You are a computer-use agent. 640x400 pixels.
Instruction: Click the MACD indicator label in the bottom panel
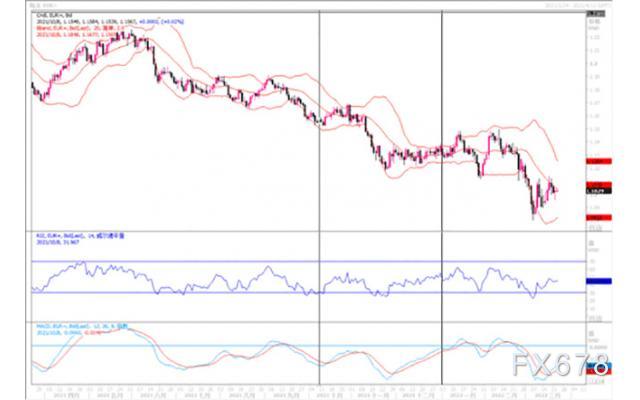click(82, 327)
